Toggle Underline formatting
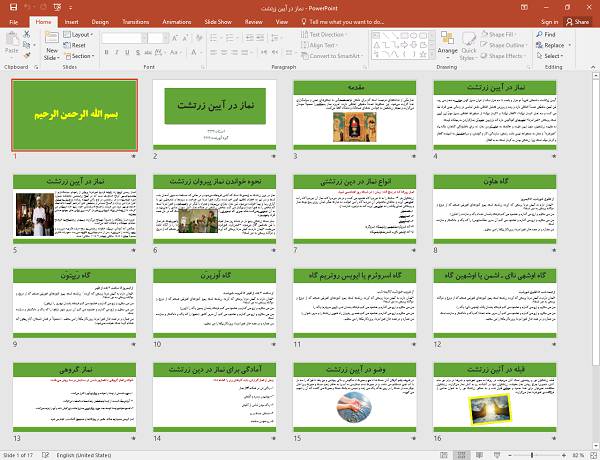The width and height of the screenshot is (600, 460). click(x=127, y=52)
